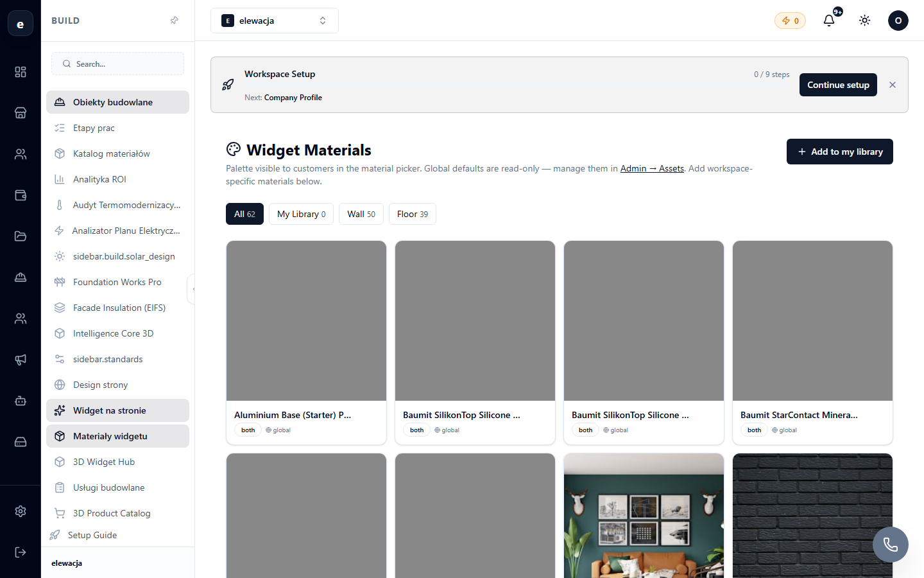The width and height of the screenshot is (924, 578).
Task: Go to Etapy prac
Action: pos(117,128)
